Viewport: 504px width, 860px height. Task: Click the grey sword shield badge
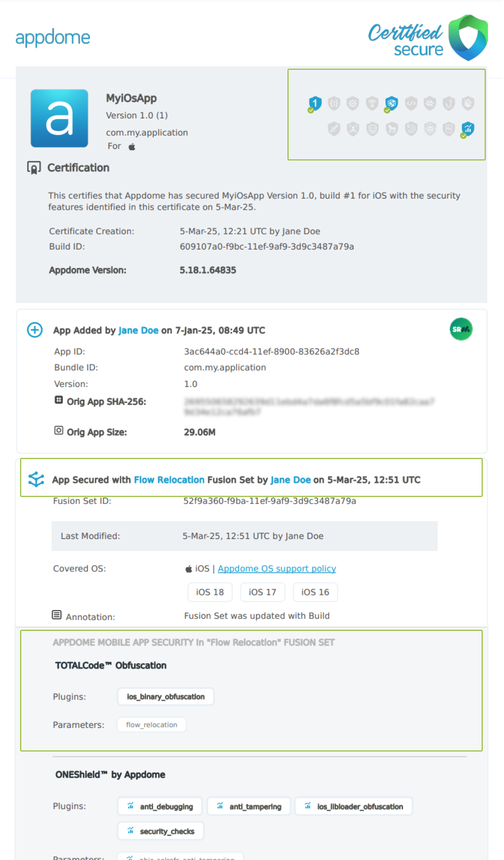point(334,129)
